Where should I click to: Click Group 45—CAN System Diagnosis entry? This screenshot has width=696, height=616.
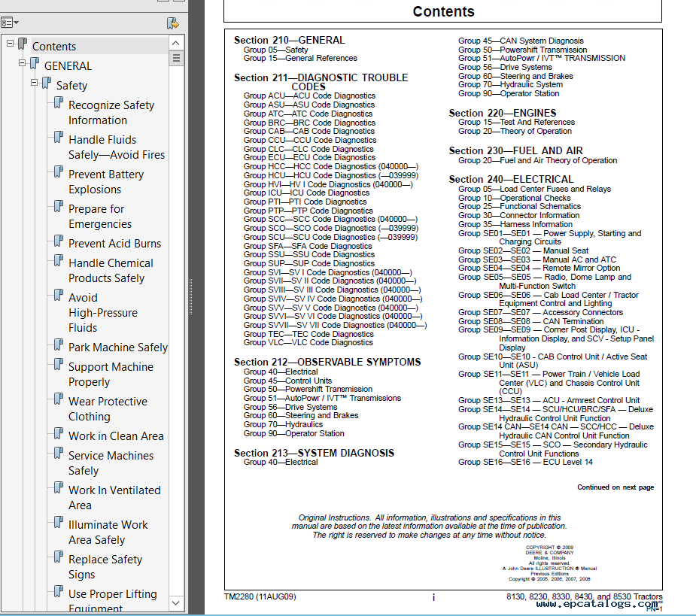click(521, 41)
